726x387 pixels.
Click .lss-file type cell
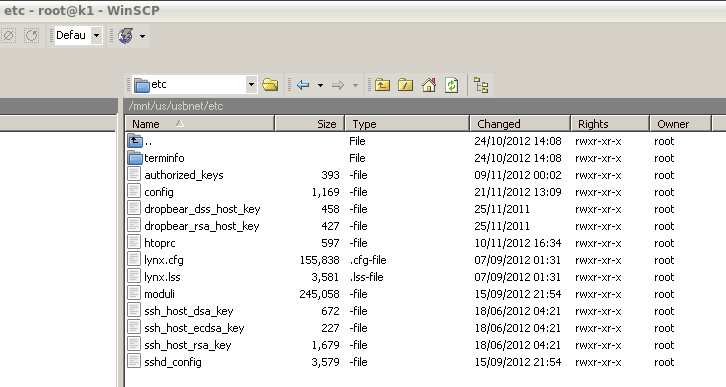[366, 277]
